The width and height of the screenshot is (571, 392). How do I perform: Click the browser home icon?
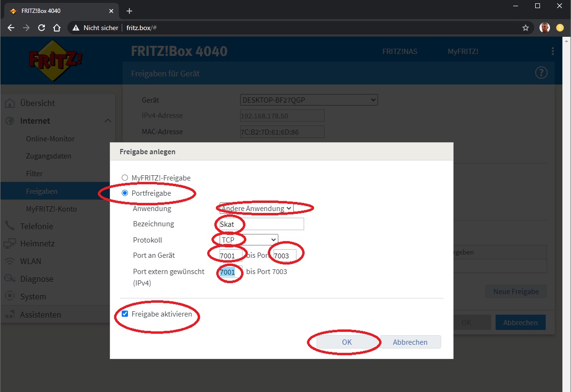point(57,28)
